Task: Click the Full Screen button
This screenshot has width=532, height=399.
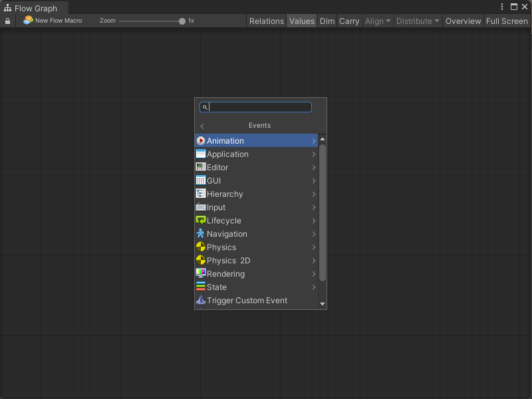Action: [507, 21]
